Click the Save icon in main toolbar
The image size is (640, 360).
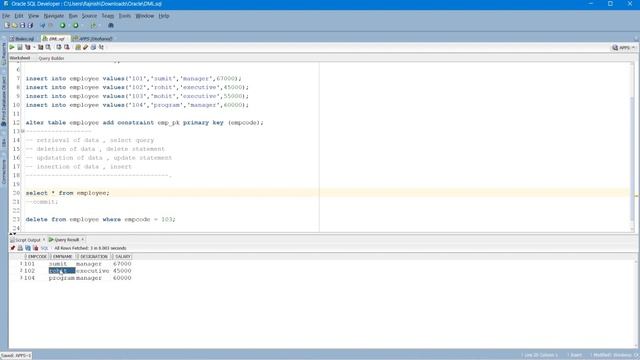22,25
